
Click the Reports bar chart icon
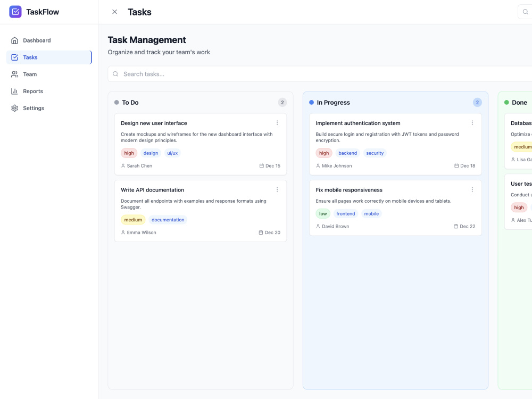coord(14,92)
